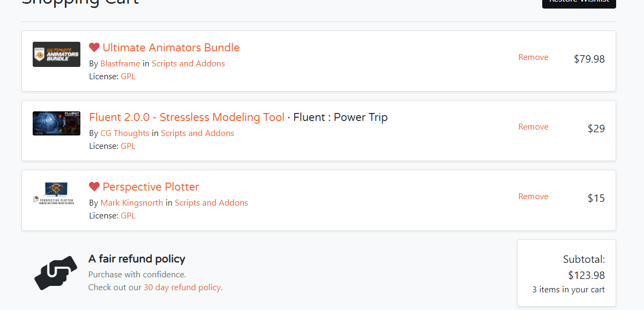Open Ultimate Animators Bundle product thumbnail
Image resolution: width=644 pixels, height=310 pixels.
click(56, 55)
